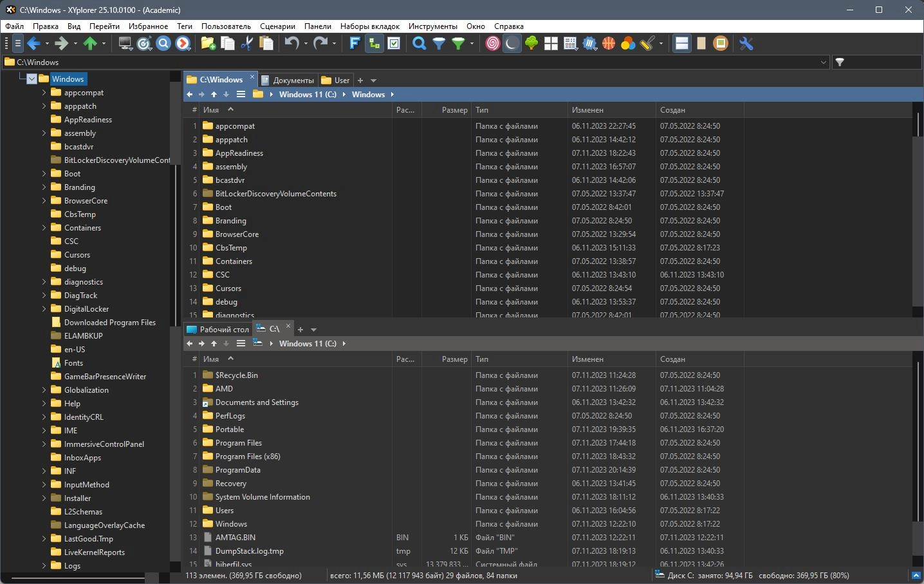The height and width of the screenshot is (584, 924).
Task: Click the three-colored-circles color filter icon
Action: tap(628, 44)
